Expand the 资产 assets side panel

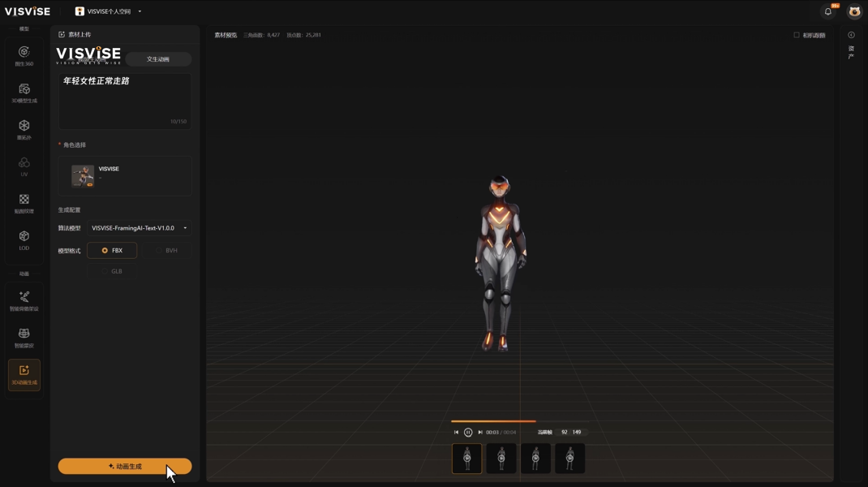click(851, 36)
